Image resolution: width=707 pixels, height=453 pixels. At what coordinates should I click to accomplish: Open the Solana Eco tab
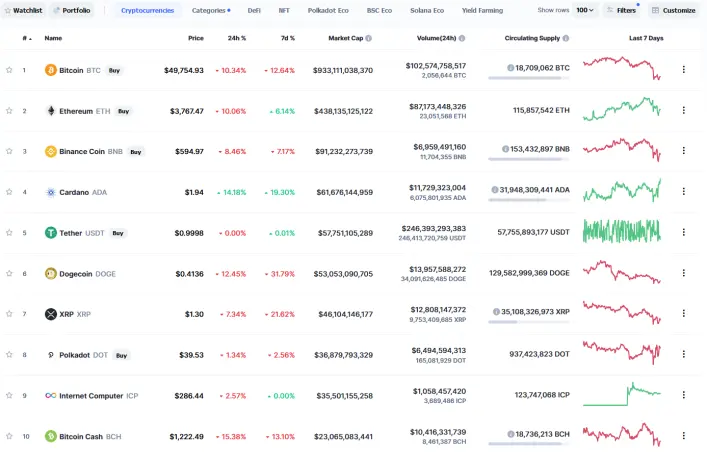pos(427,10)
